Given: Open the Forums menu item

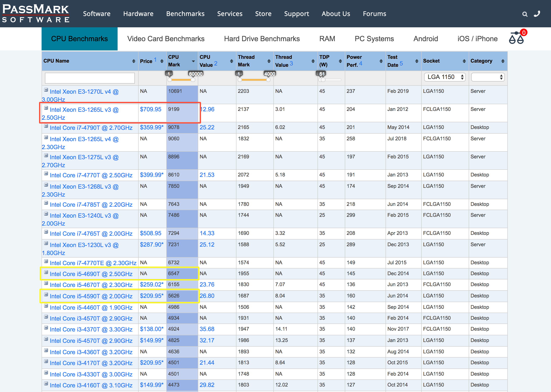Looking at the screenshot, I should click(374, 14).
